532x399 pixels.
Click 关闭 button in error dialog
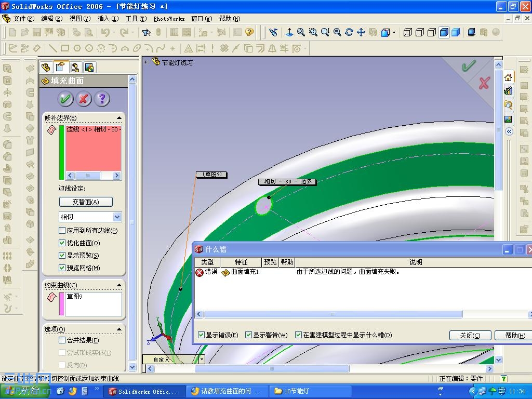470,335
